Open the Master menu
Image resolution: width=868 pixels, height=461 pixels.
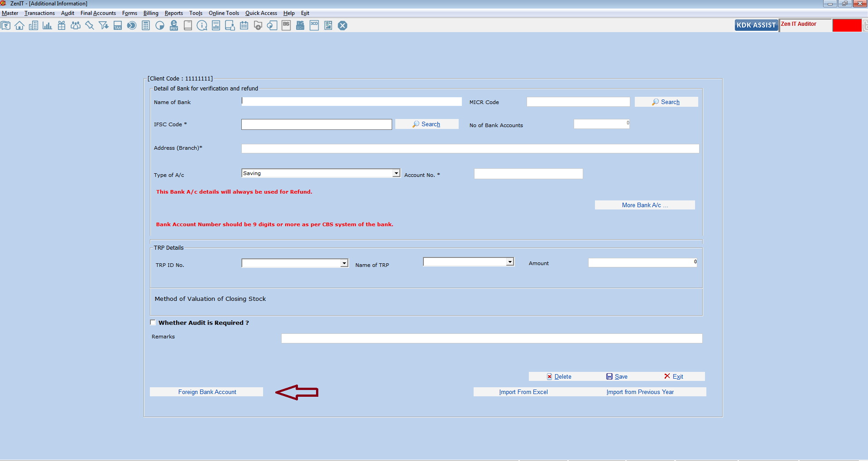pos(10,13)
